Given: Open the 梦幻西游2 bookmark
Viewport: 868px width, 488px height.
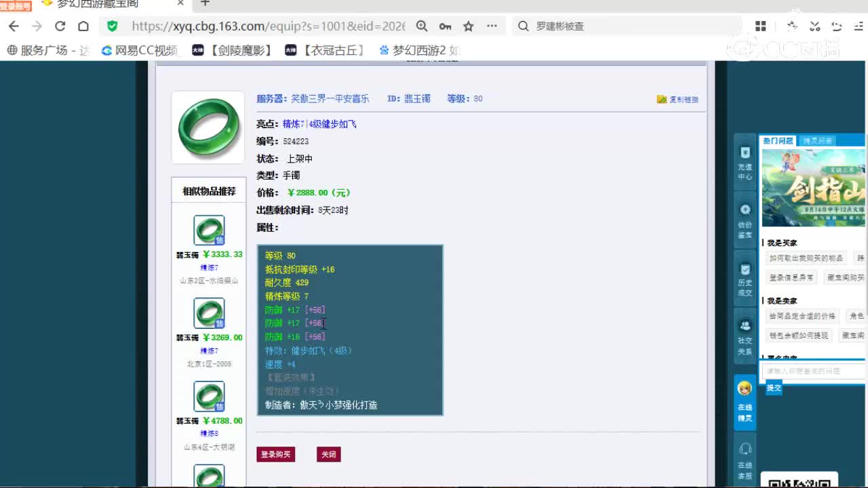Looking at the screenshot, I should pyautogui.click(x=419, y=50).
